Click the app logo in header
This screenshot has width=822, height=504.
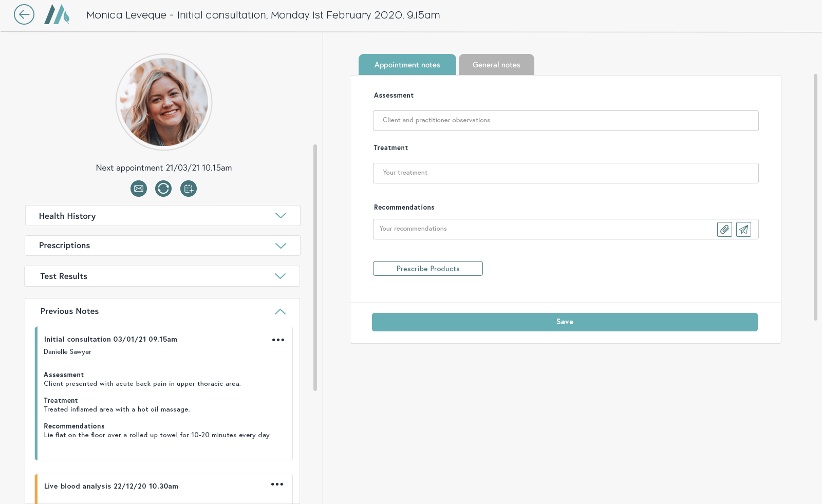[57, 14]
